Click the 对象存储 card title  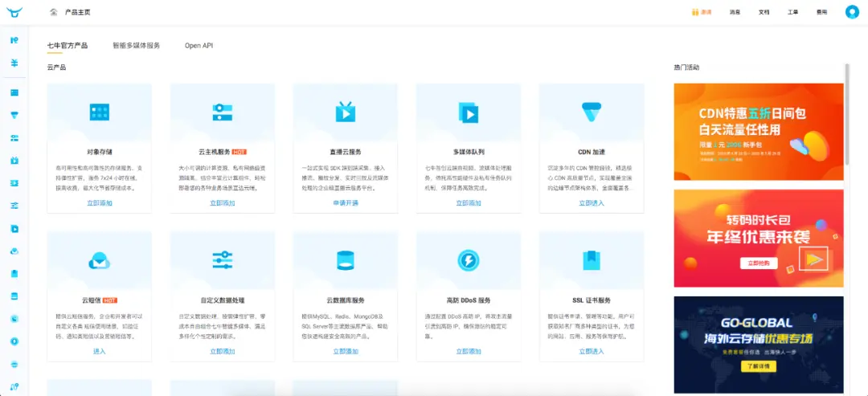coord(99,152)
